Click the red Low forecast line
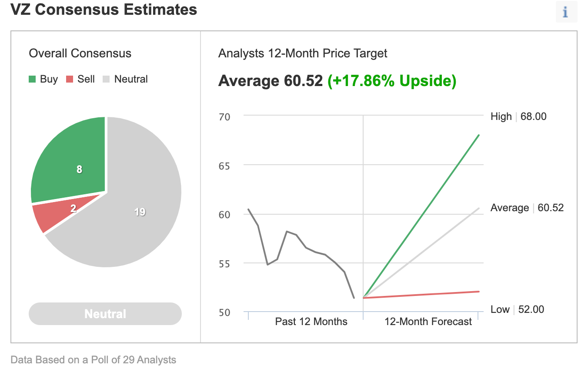Image resolution: width=588 pixels, height=372 pixels. (421, 295)
